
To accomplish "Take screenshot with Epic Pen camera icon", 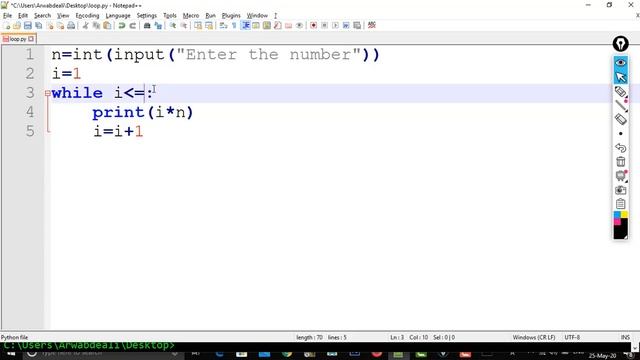I will tap(620, 190).
